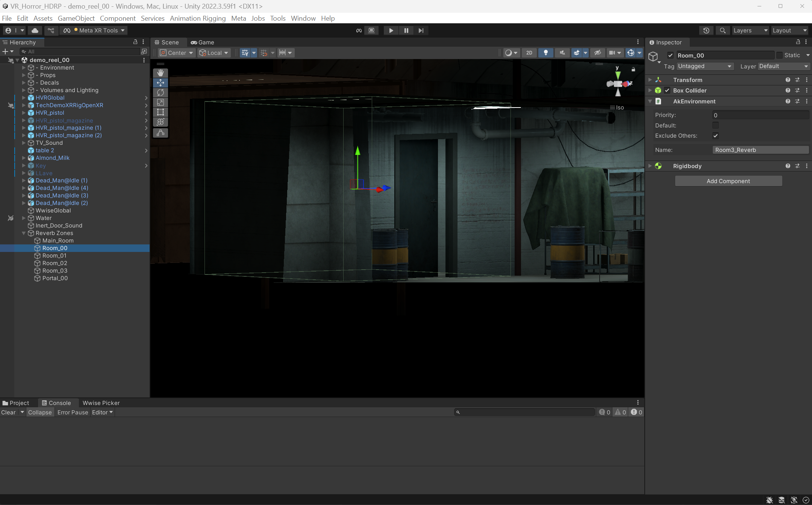Select the Rect transform tool

161,112
